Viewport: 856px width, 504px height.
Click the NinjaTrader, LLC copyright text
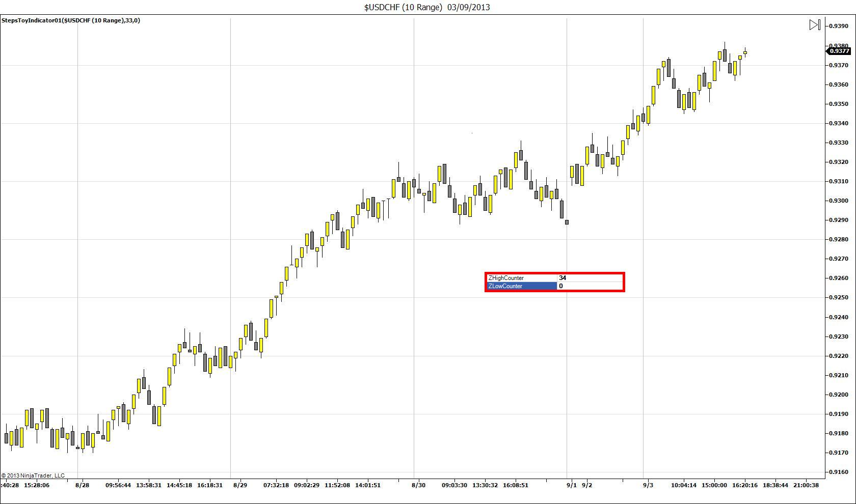(x=33, y=475)
